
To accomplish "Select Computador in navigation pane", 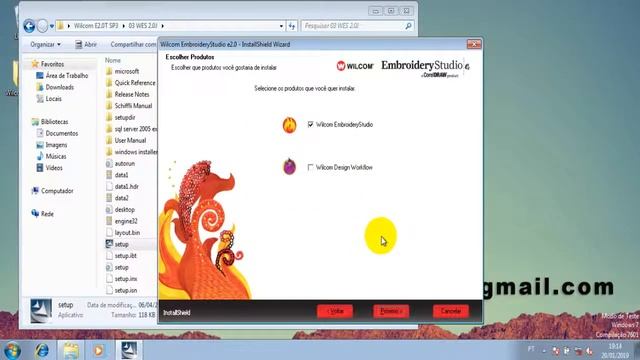I will click(x=57, y=191).
